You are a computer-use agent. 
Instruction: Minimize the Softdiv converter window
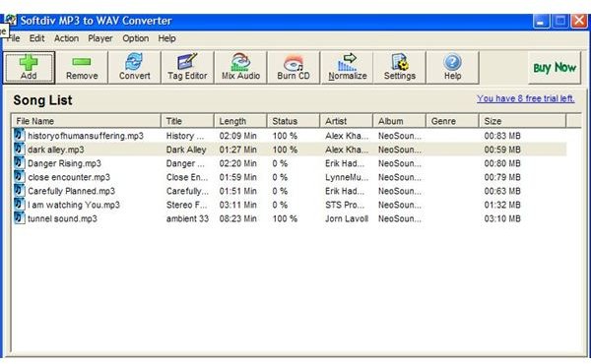pos(541,21)
